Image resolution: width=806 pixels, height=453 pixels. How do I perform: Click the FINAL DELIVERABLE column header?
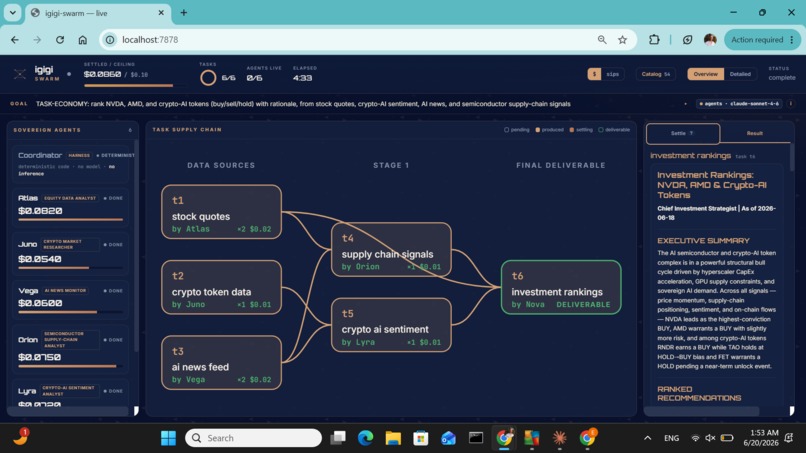coord(561,165)
